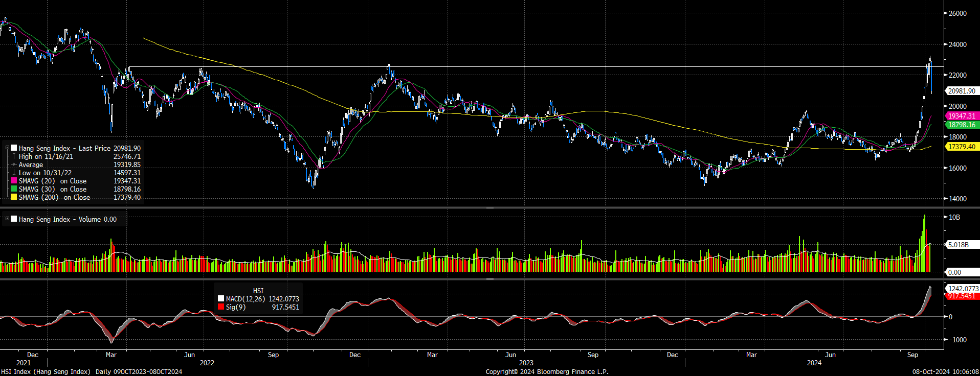Click the 'HSI' title in MACD legend

coord(258,291)
